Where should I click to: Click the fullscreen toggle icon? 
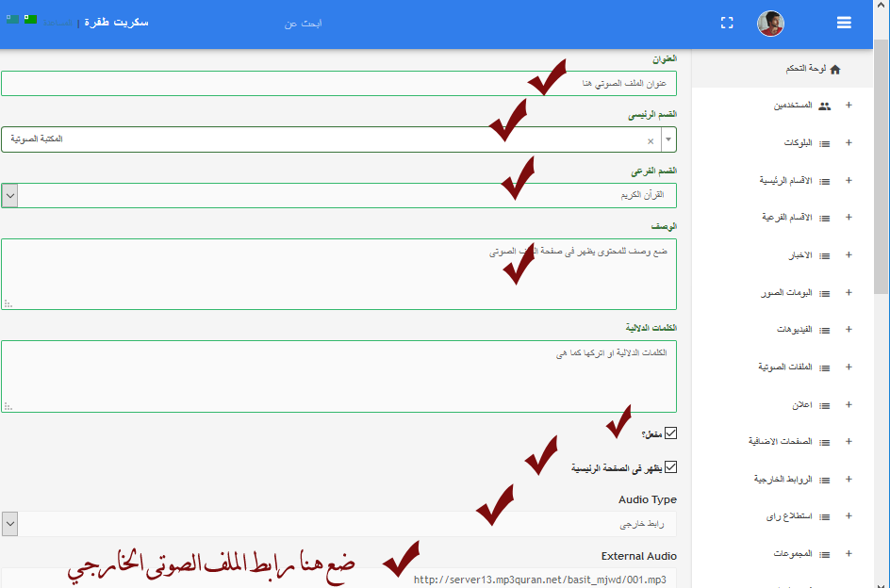pos(727,24)
